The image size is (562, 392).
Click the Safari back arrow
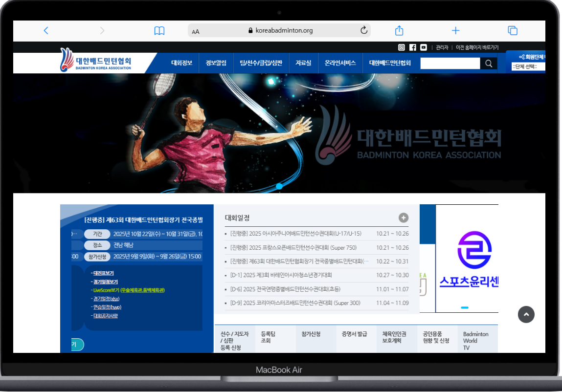[46, 31]
